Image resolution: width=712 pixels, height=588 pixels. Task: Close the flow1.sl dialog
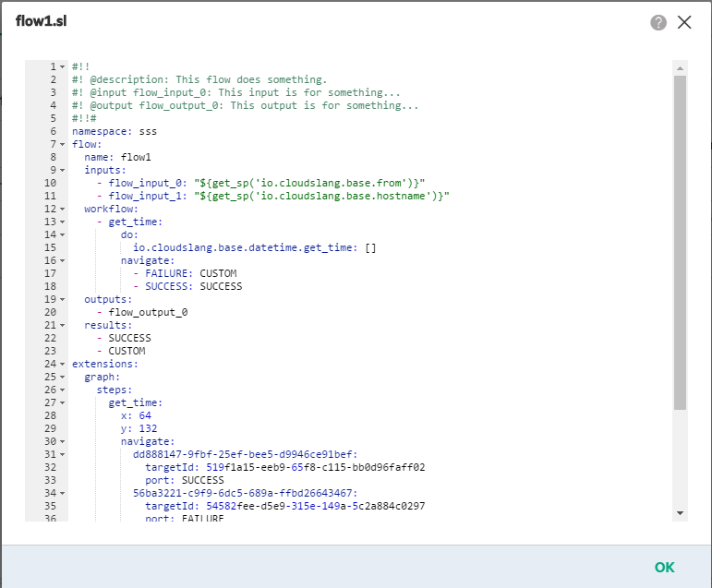[684, 23]
